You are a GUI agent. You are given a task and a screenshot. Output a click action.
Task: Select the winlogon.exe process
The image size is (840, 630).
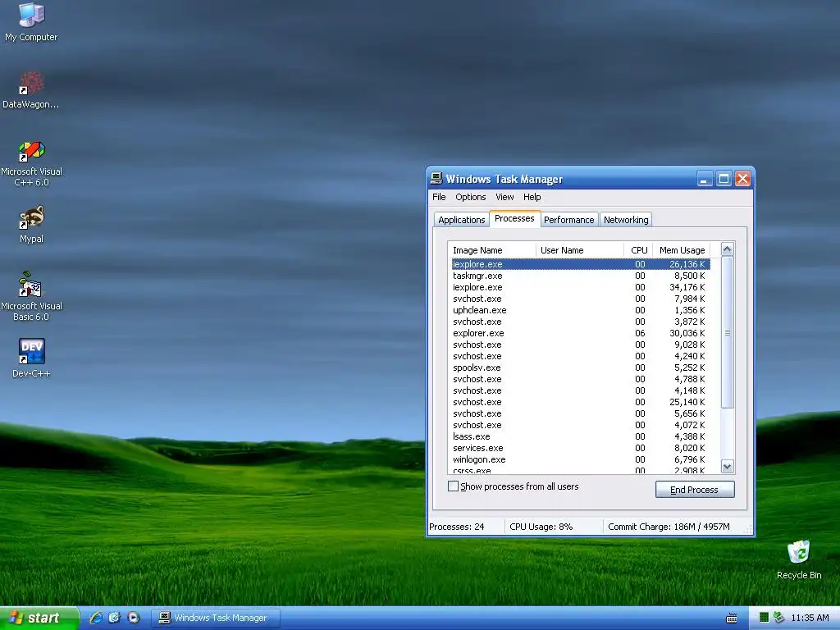pyautogui.click(x=581, y=459)
